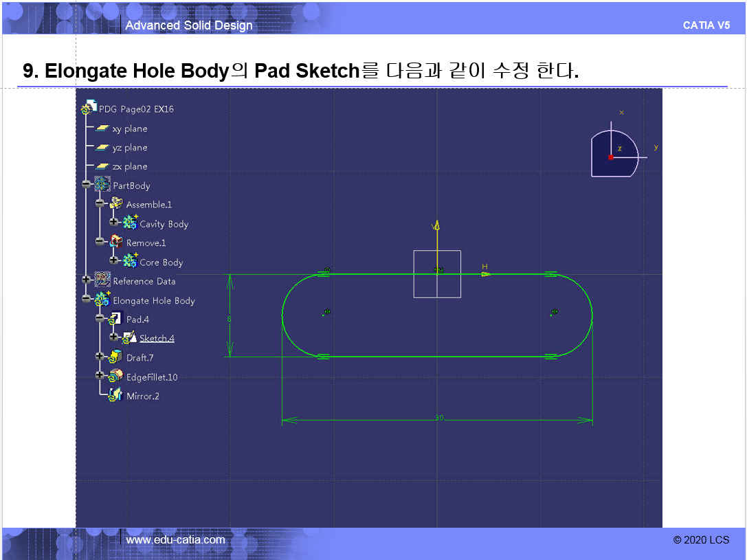
Task: Collapse the PartBody tree node
Action: point(86,184)
